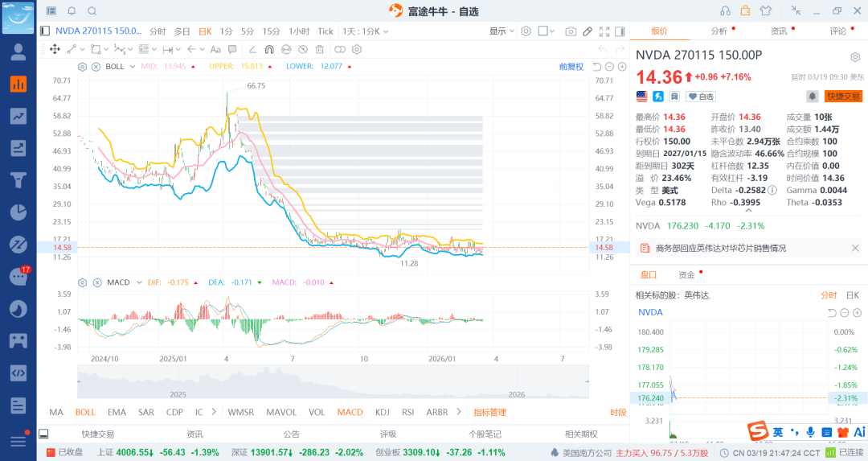Toggle hide all drawings eye icon
Screen dimensions: 868x461
pos(302,49)
